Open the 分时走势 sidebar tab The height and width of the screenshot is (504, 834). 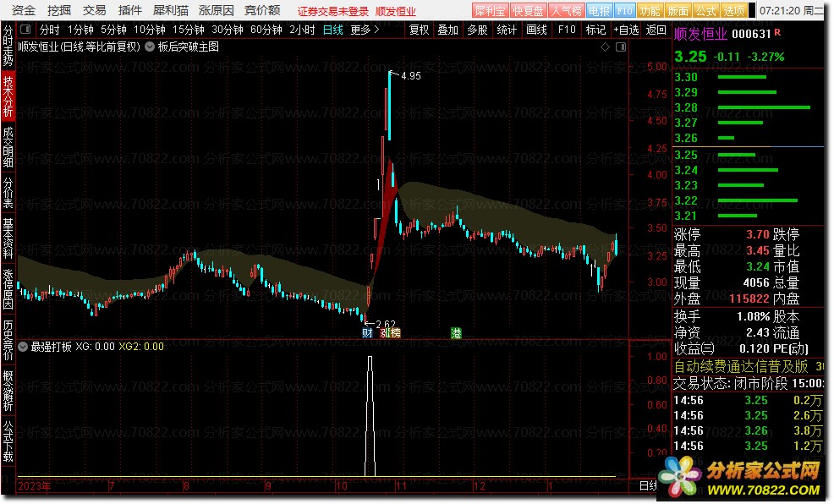[8, 45]
